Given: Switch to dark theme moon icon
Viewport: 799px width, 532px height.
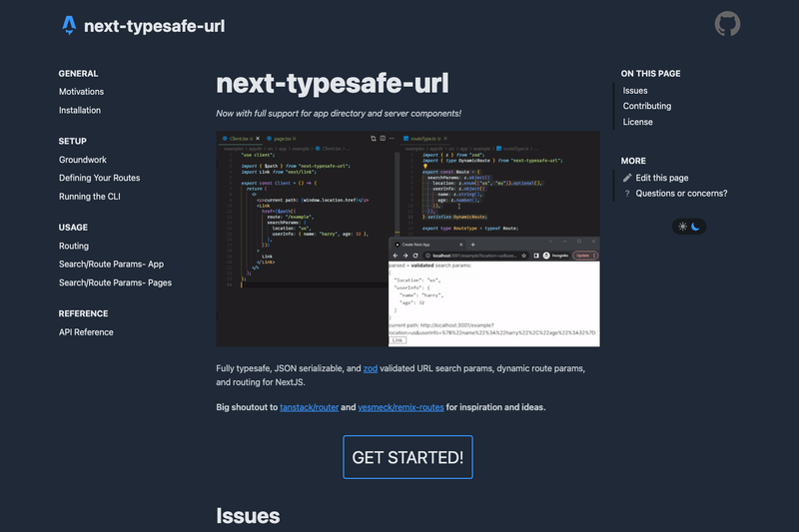Looking at the screenshot, I should [695, 227].
